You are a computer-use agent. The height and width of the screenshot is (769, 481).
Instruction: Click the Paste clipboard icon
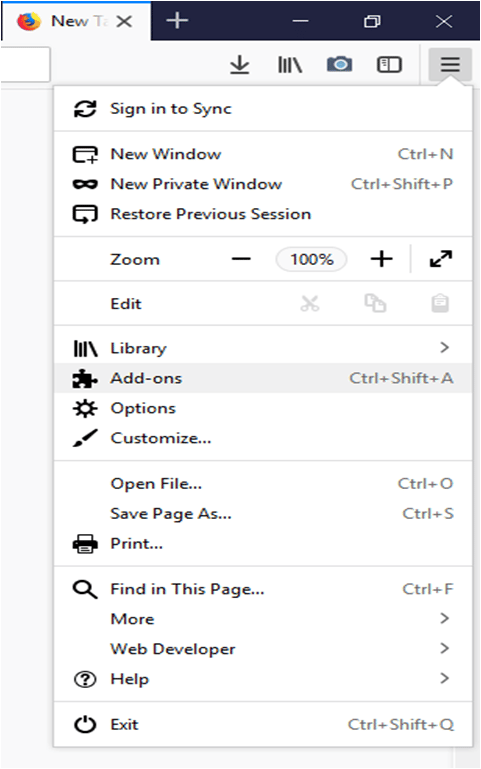point(440,303)
